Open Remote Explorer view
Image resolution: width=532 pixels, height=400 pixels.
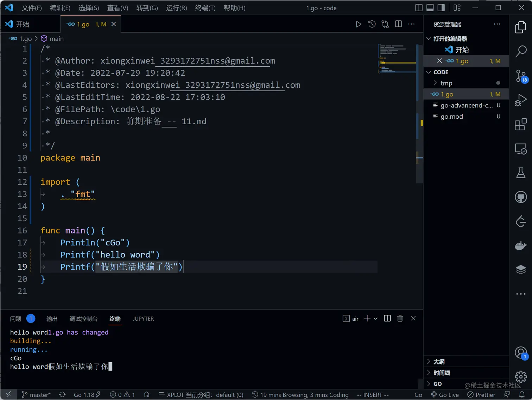[x=521, y=149]
